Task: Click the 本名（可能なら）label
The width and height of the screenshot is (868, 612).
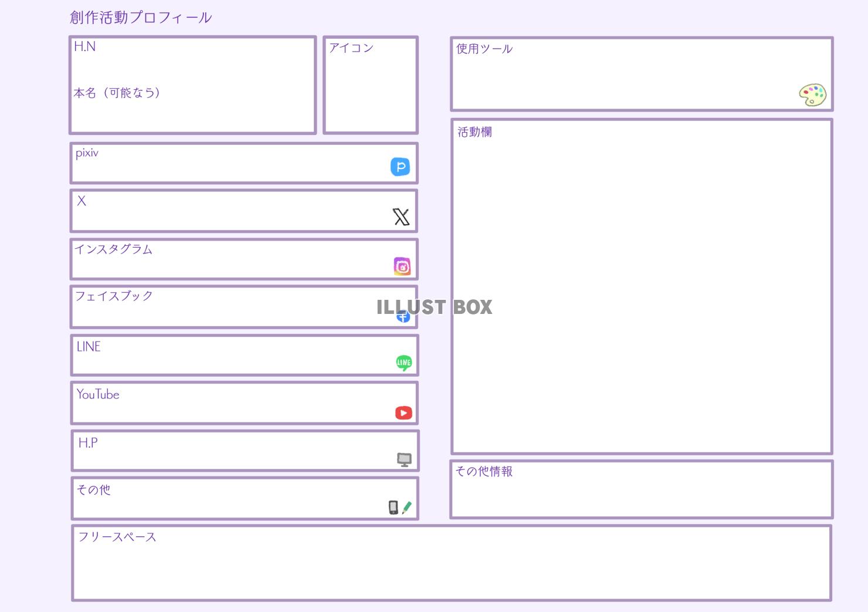Action: pyautogui.click(x=117, y=93)
